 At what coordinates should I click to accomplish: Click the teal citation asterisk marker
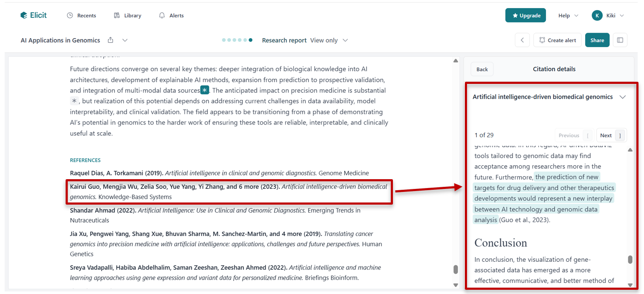coord(205,90)
